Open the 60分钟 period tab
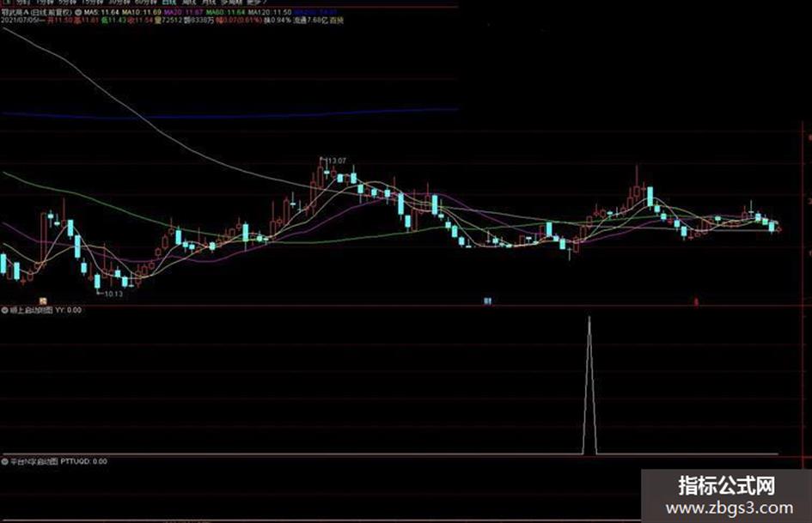Image resolution: width=812 pixels, height=523 pixels. pos(145,2)
